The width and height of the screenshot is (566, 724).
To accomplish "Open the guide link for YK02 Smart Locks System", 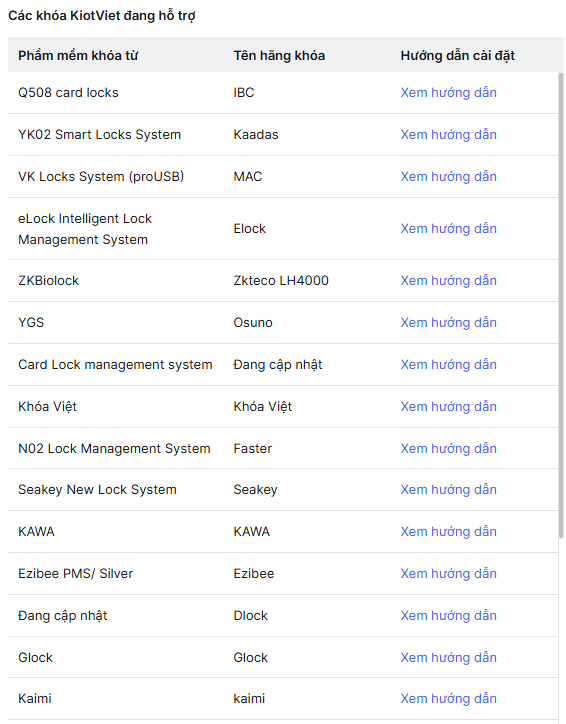I will click(448, 135).
